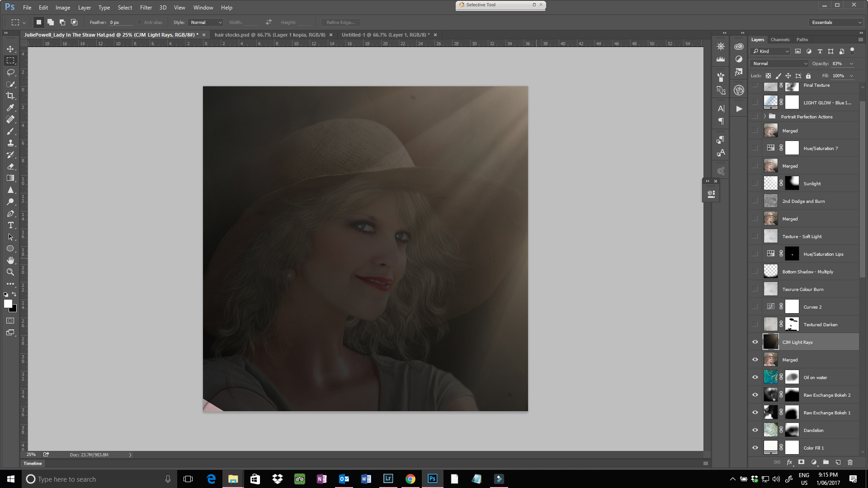Select the Zoom tool
Viewport: 868px width, 488px height.
(10, 272)
